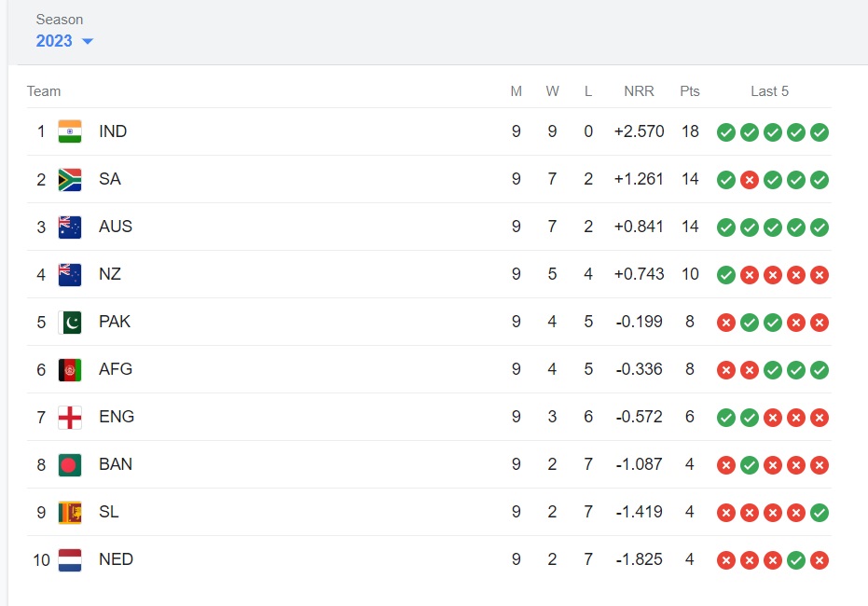Click the England flag icon
Viewport: 868px width, 606px height.
tap(70, 418)
